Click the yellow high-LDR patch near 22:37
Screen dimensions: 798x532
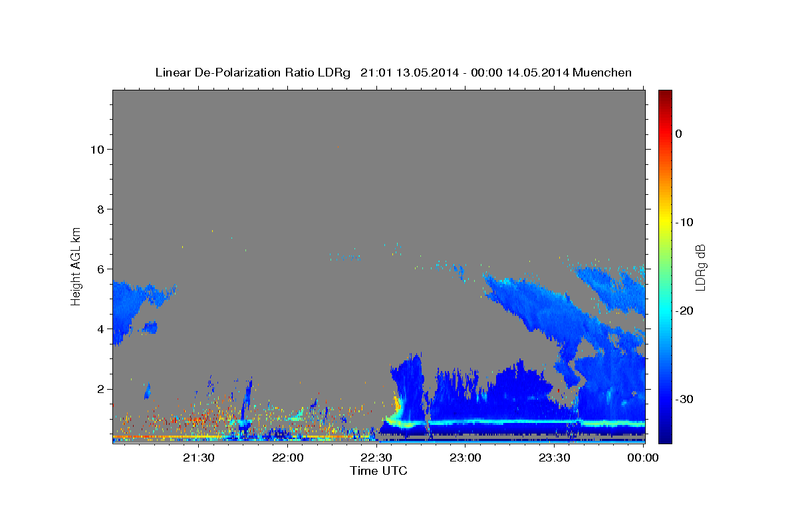pyautogui.click(x=398, y=405)
